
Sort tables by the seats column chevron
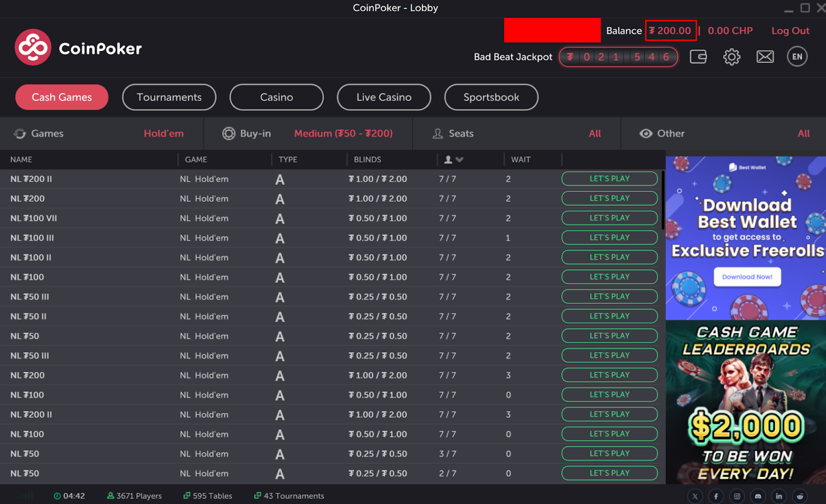(459, 160)
